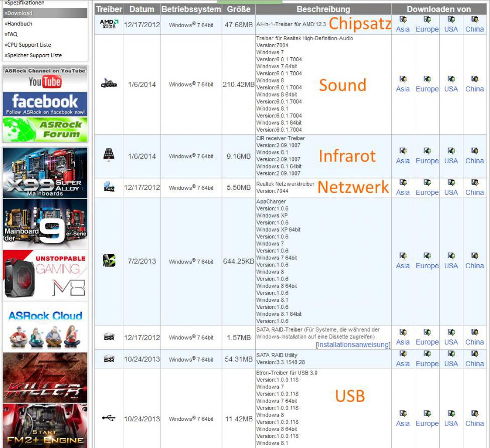Screen dimensions: 490x448
Task: Open Unstoppable Gaming M8 banner
Action: (x=45, y=275)
